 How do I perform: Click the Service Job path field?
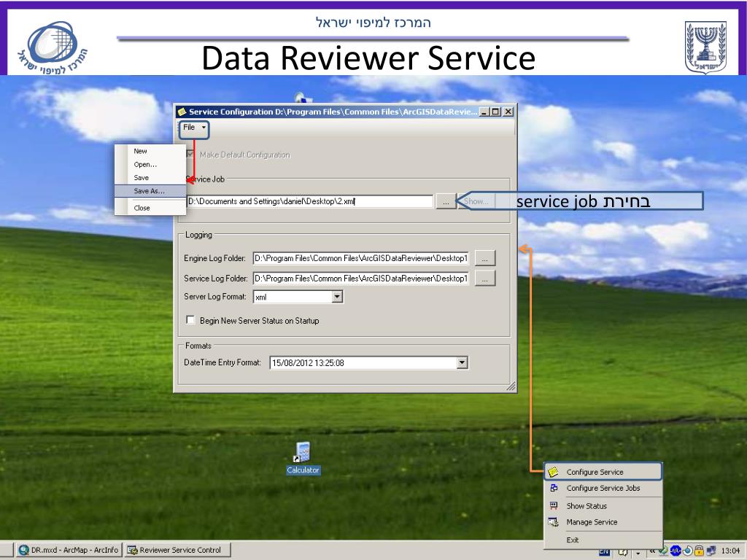(x=309, y=201)
